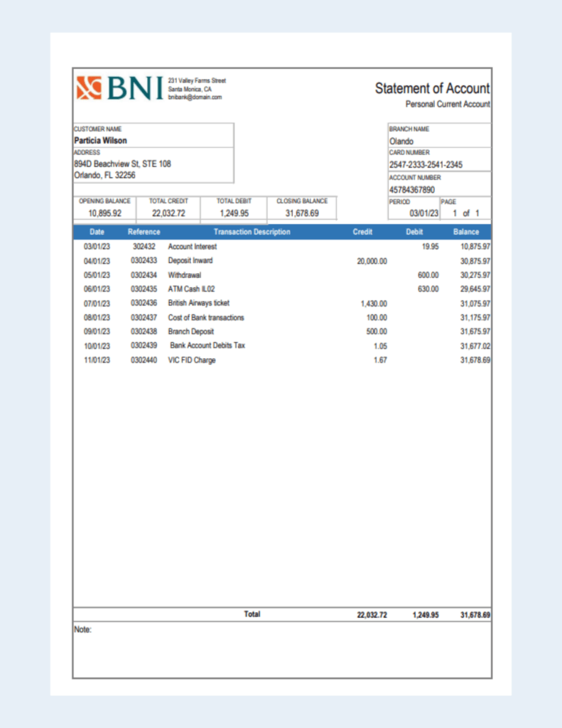Click the Reference column header
The width and height of the screenshot is (562, 728).
tap(144, 232)
